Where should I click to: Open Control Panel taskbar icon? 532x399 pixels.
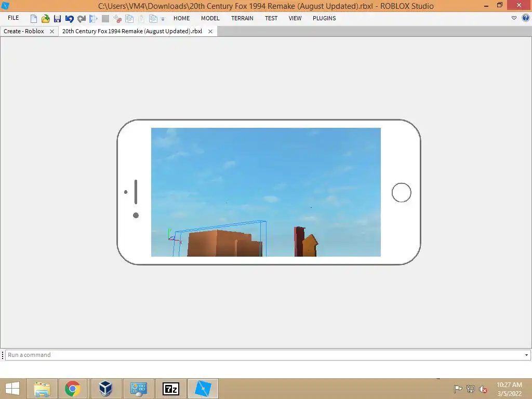click(138, 389)
